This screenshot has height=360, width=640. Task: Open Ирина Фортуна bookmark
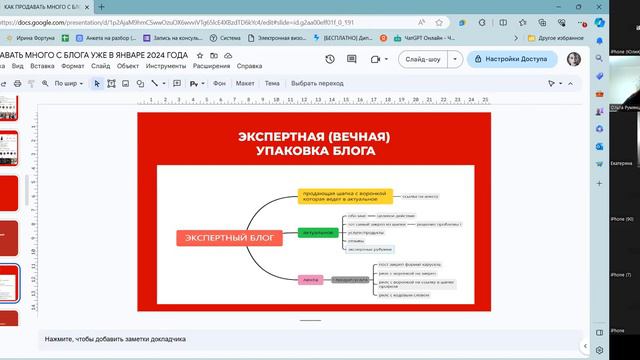coord(31,38)
